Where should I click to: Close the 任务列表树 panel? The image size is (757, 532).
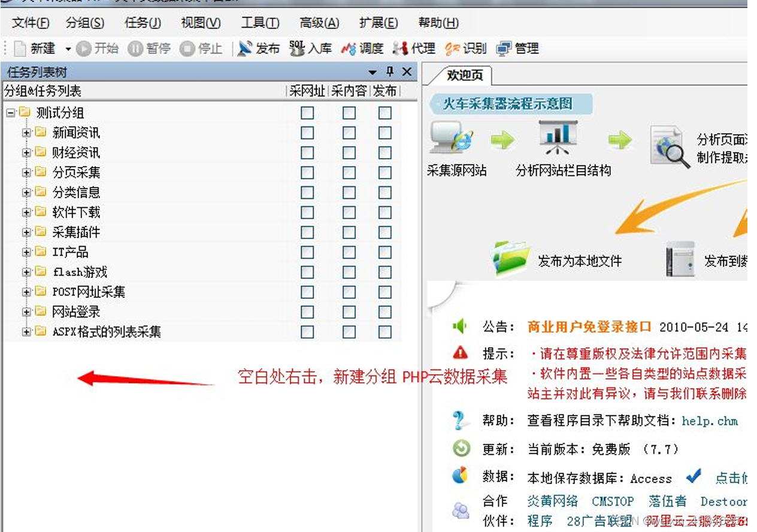(407, 72)
